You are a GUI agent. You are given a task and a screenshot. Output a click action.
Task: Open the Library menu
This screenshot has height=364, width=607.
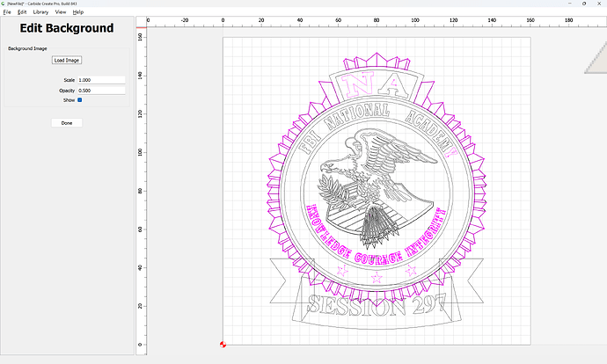pos(40,12)
